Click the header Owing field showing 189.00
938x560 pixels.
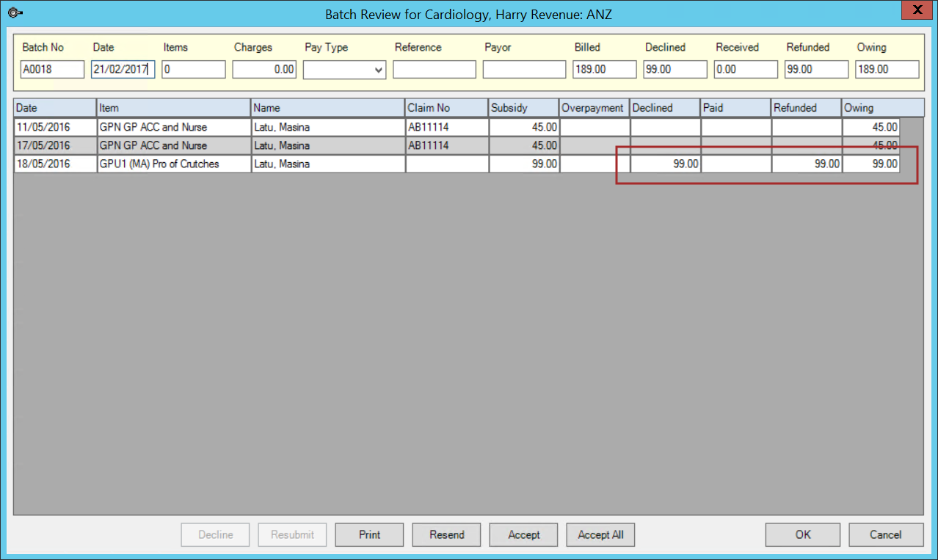tap(887, 70)
